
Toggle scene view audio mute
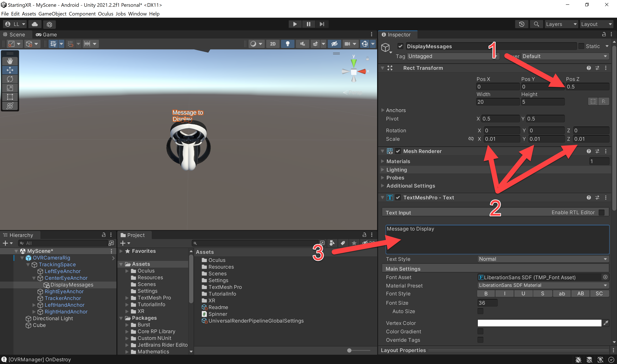302,44
